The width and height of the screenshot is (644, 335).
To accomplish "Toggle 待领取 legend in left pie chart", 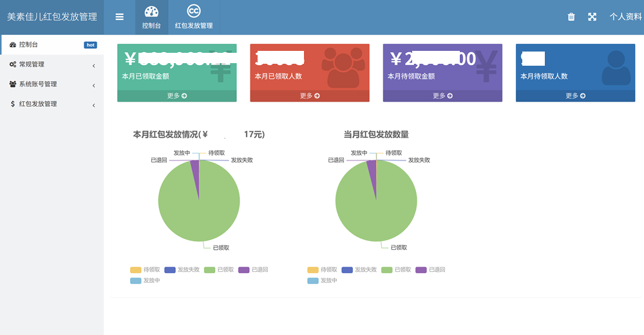I will 136,270.
